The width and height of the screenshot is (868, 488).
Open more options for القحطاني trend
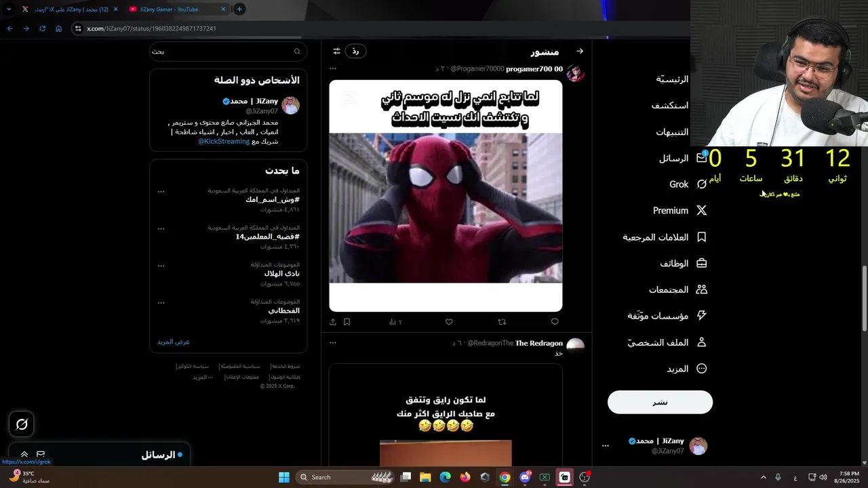[x=161, y=302]
